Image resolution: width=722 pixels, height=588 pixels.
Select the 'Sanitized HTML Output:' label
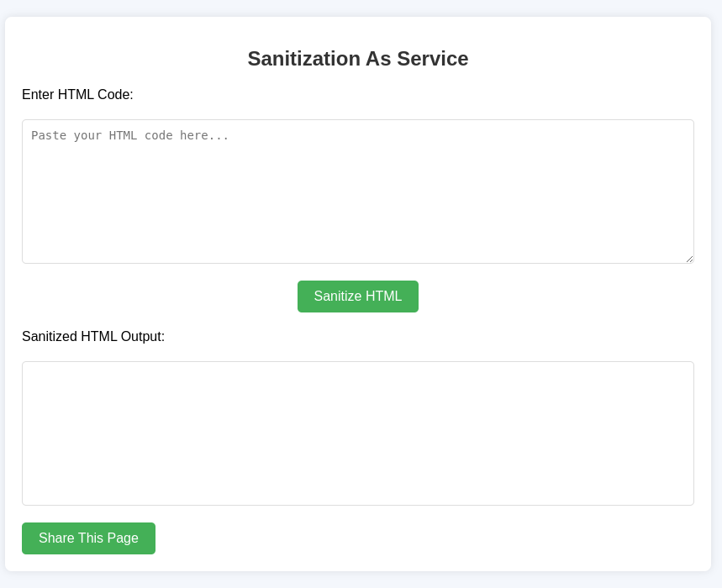[x=93, y=337]
